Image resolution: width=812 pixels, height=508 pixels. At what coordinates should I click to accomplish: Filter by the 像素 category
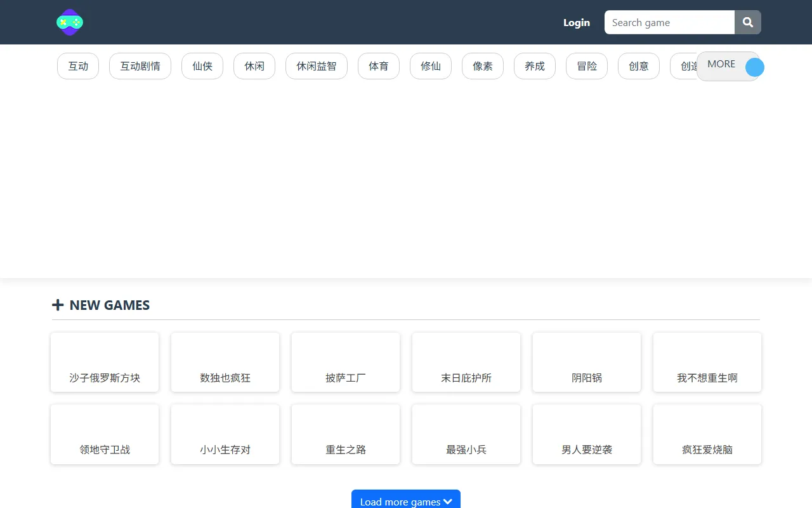(x=483, y=66)
